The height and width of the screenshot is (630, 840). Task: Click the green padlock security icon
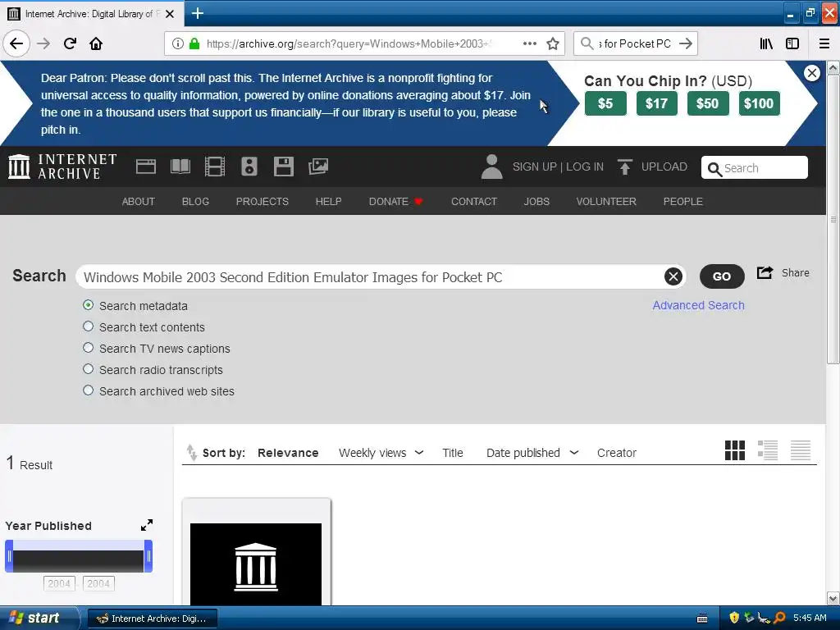coord(194,43)
